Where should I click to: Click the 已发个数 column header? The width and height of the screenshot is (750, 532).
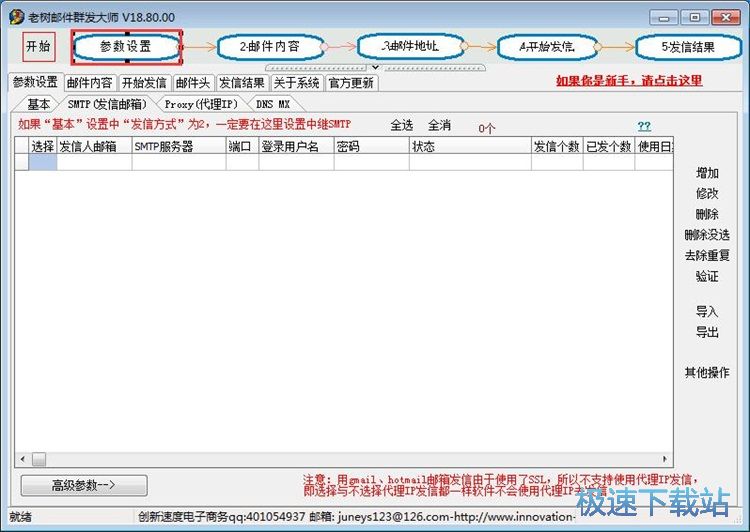click(x=609, y=146)
